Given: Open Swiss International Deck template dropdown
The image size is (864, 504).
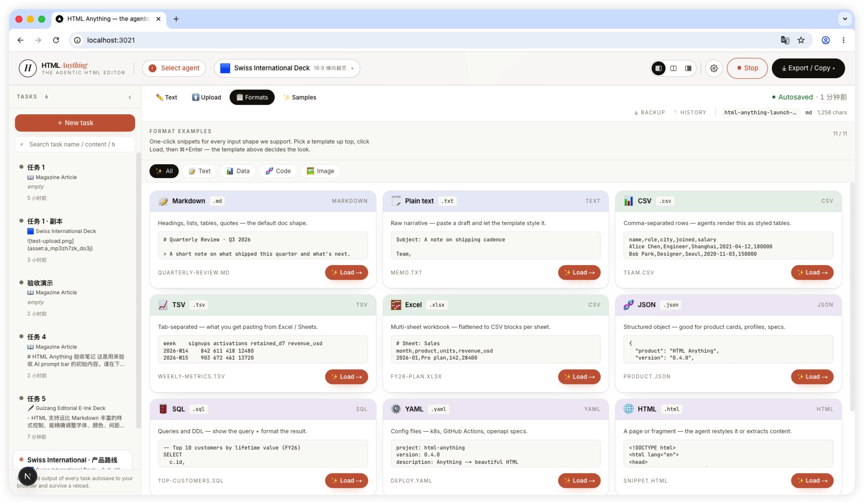Looking at the screenshot, I should pos(287,68).
